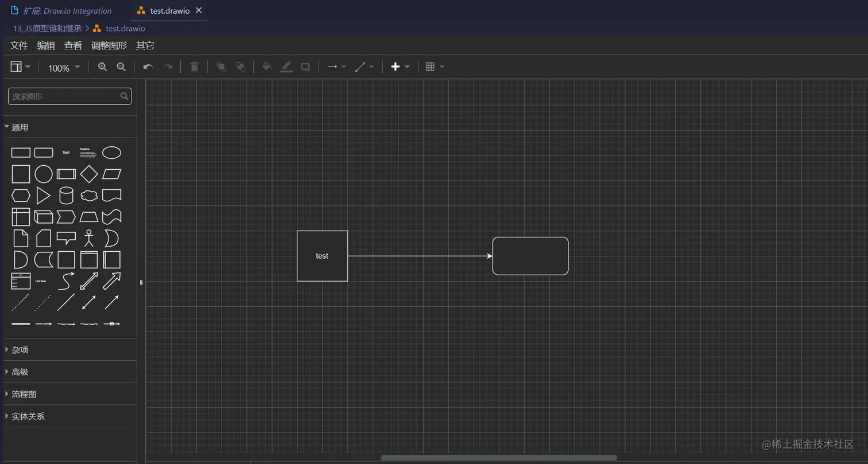The height and width of the screenshot is (464, 868).
Task: Click the 搜索图形 search field
Action: pyautogui.click(x=69, y=96)
